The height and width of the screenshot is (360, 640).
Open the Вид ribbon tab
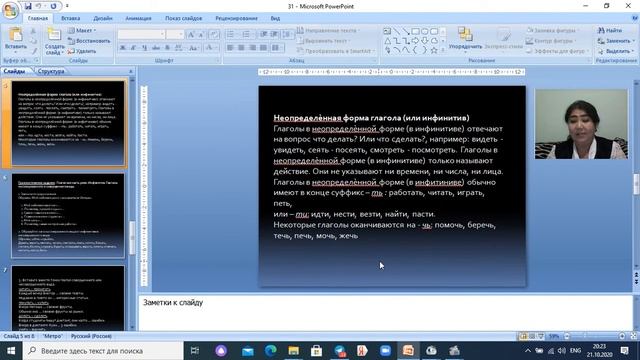[275, 18]
